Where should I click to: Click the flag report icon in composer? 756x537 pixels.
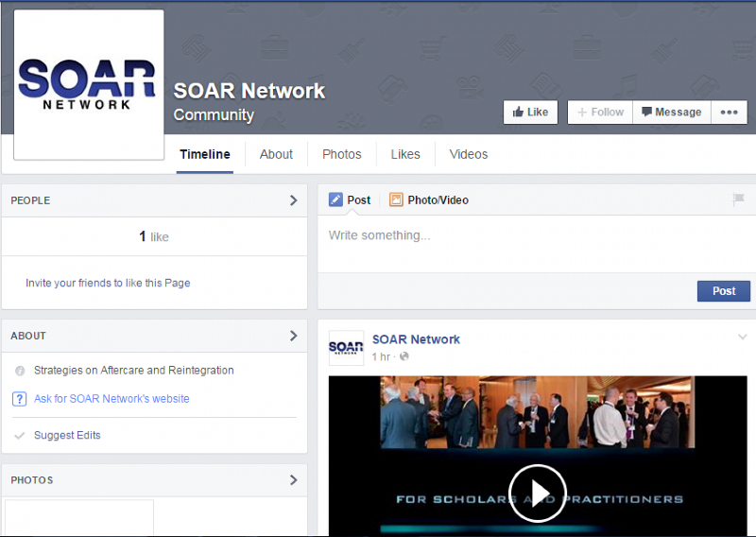[x=738, y=199]
